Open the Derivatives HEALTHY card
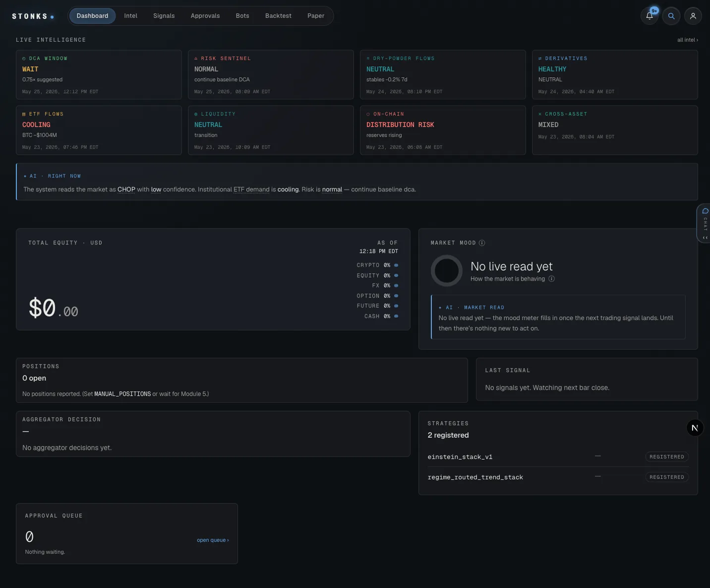 click(615, 74)
